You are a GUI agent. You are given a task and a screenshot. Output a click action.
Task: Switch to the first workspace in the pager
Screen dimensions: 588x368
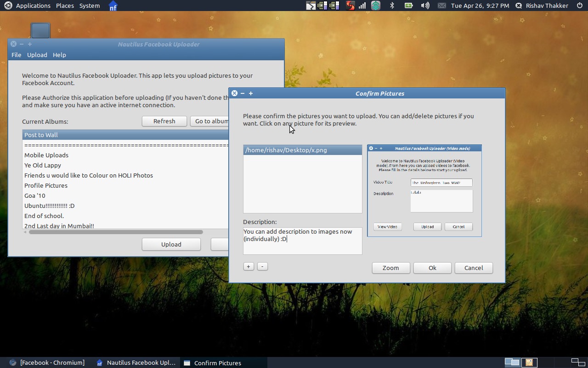(x=512, y=362)
